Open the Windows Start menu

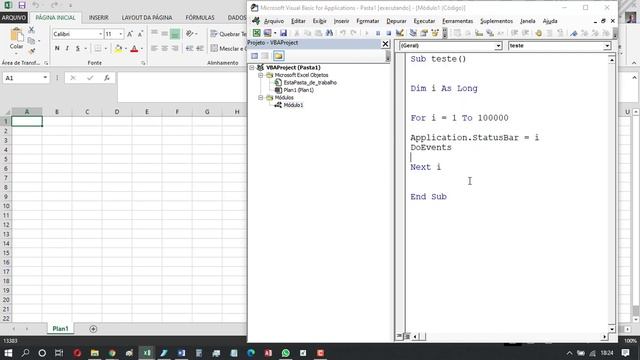pyautogui.click(x=8, y=353)
